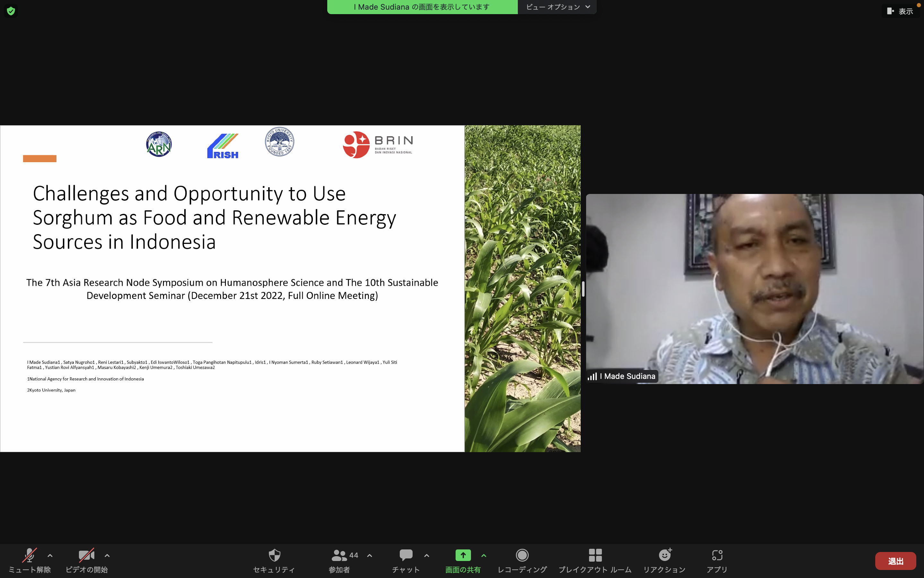Click Kyoto University seal on slide
Viewport: 924px width, 578px height.
[x=279, y=142]
